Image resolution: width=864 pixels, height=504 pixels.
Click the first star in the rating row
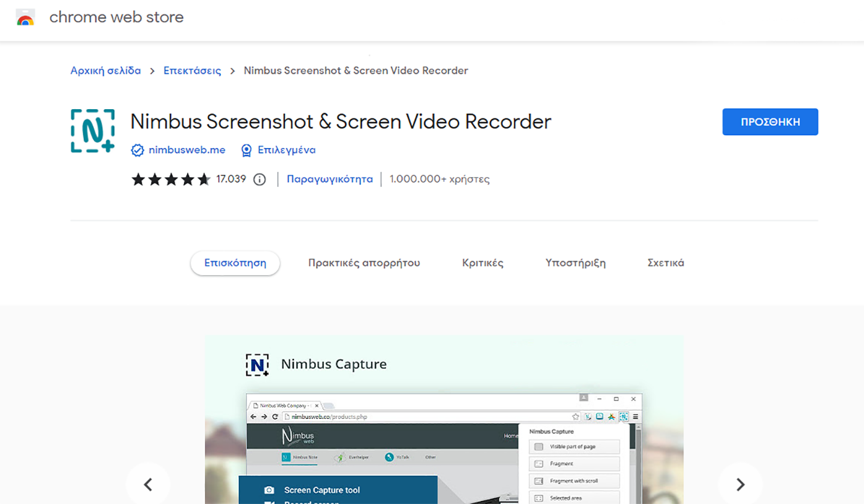click(138, 180)
